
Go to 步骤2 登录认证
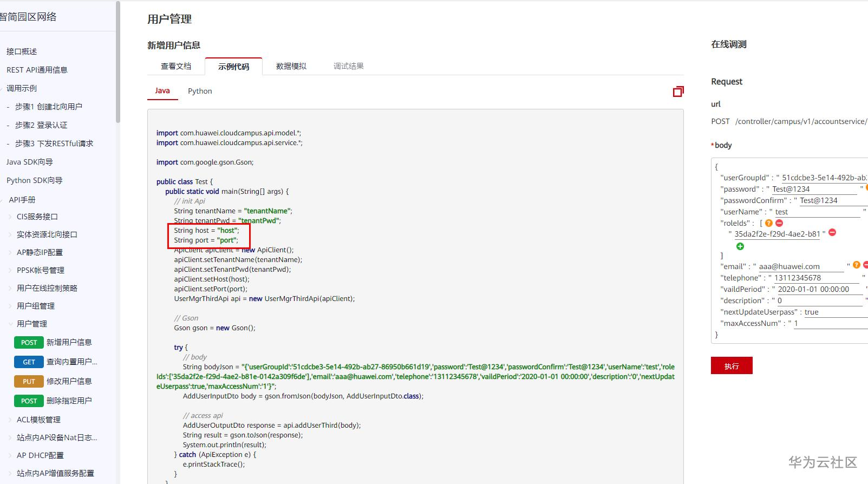click(x=41, y=125)
